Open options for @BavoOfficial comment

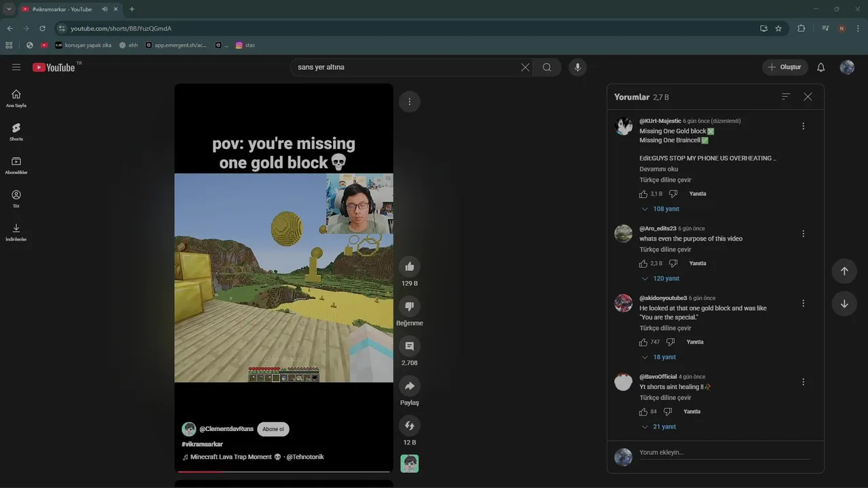coord(803,382)
